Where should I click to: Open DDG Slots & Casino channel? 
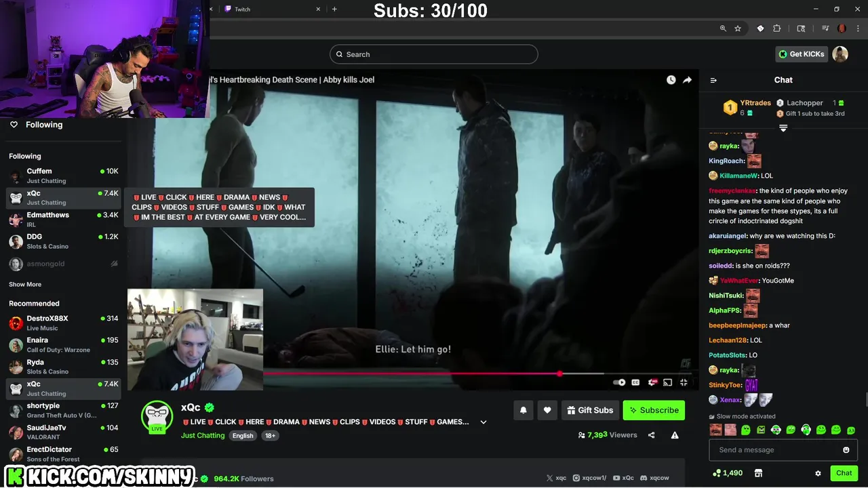point(64,241)
